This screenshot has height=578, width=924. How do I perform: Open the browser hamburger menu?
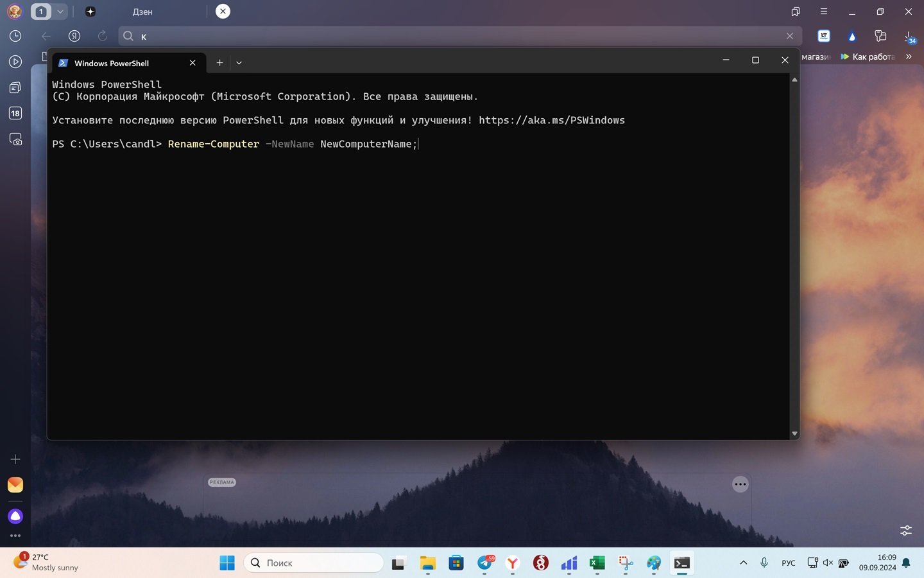[x=824, y=12]
